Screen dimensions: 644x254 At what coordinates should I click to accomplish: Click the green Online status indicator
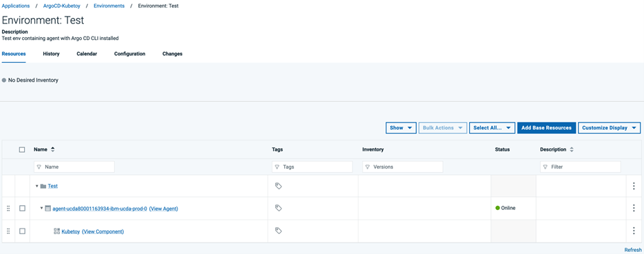tap(497, 208)
